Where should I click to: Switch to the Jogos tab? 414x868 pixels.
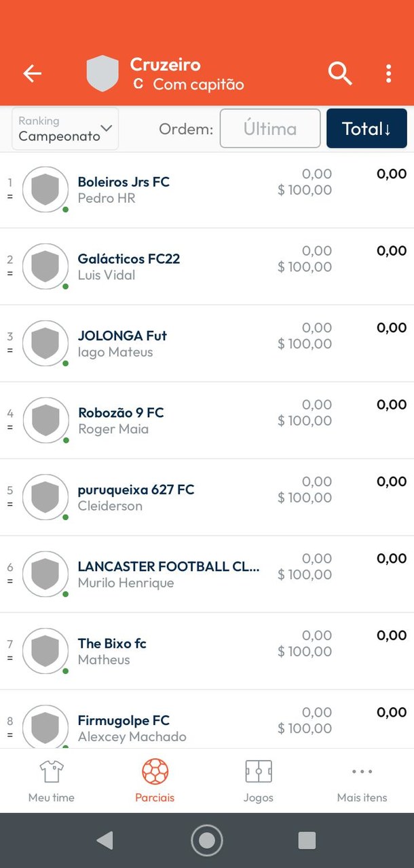[258, 781]
